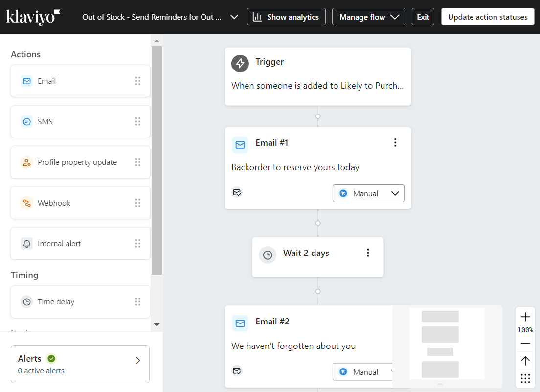
Task: Expand the Alerts panel chevron
Action: [138, 361]
